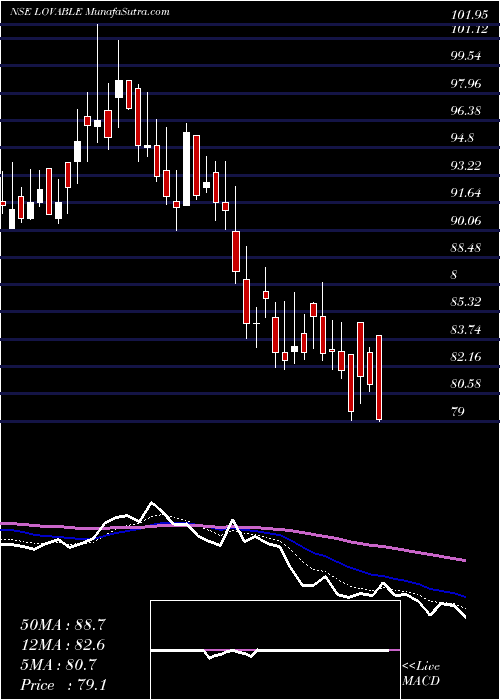Click the 80.58 price axis label
This screenshot has width=500, height=700.
pos(466,384)
